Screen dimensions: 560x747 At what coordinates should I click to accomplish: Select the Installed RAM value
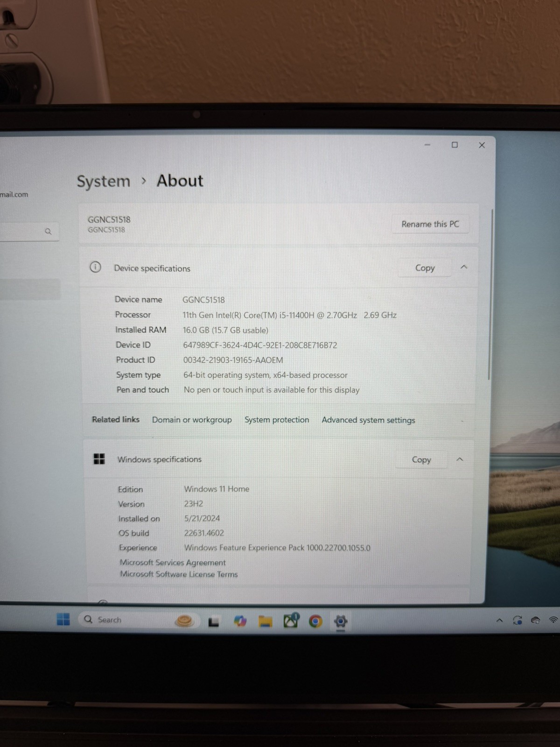(225, 330)
